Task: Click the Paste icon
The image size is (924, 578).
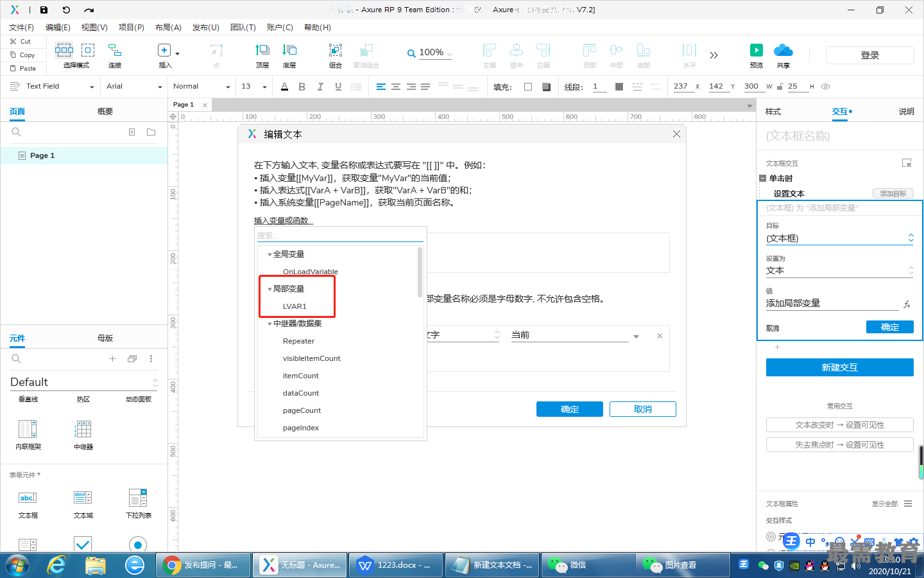Action: pyautogui.click(x=13, y=68)
